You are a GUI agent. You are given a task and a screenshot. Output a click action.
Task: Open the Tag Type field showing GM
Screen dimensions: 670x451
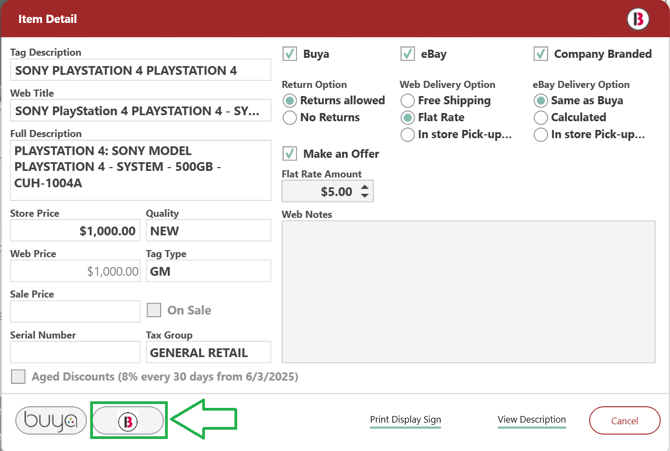tap(209, 271)
